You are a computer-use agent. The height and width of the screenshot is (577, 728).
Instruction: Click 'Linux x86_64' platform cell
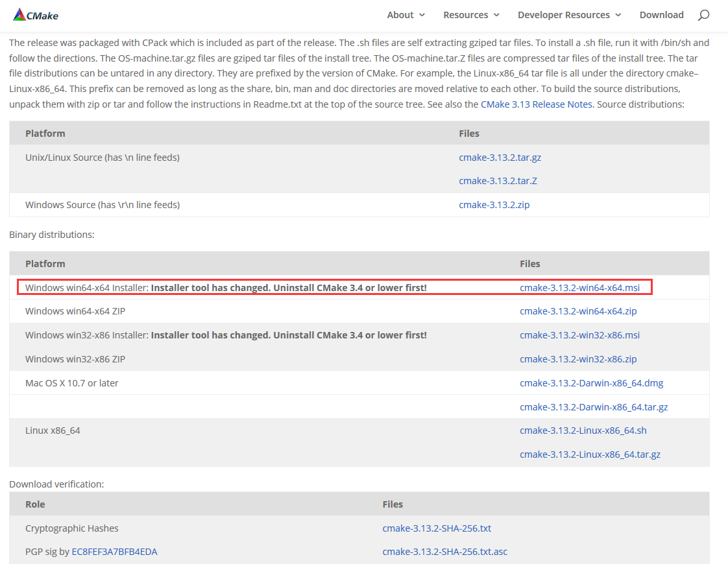(x=53, y=431)
